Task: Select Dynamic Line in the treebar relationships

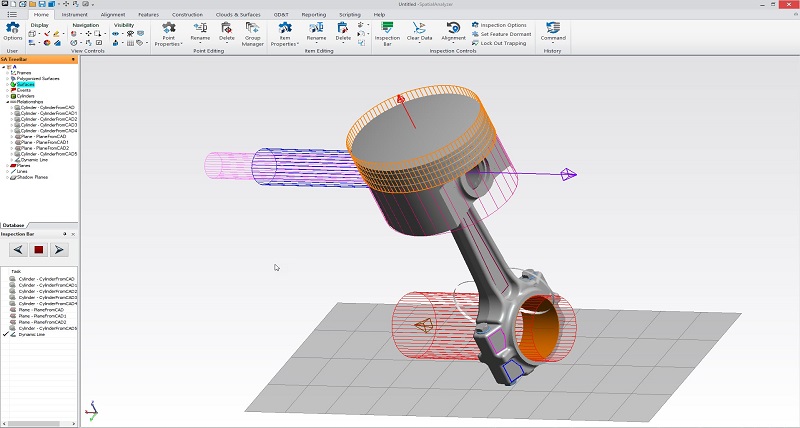Action: coord(34,160)
